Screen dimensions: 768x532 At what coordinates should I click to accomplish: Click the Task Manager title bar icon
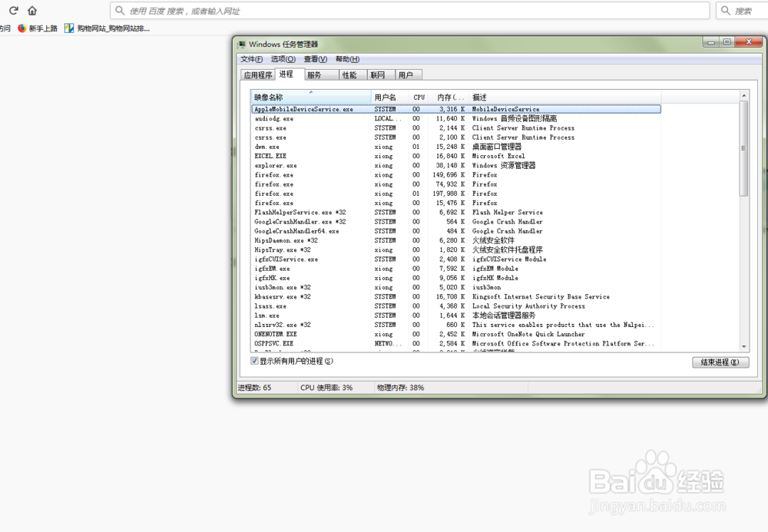tap(241, 45)
